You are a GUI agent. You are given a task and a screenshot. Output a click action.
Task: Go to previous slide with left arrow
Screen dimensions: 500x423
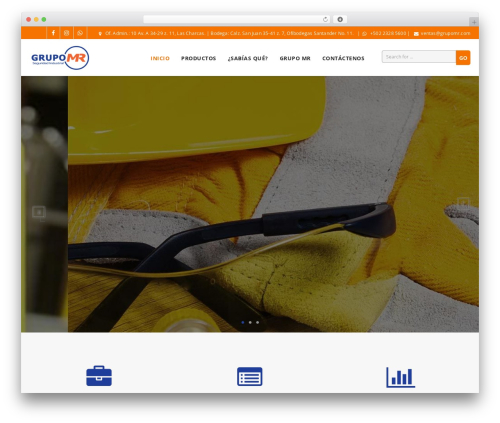(x=39, y=212)
